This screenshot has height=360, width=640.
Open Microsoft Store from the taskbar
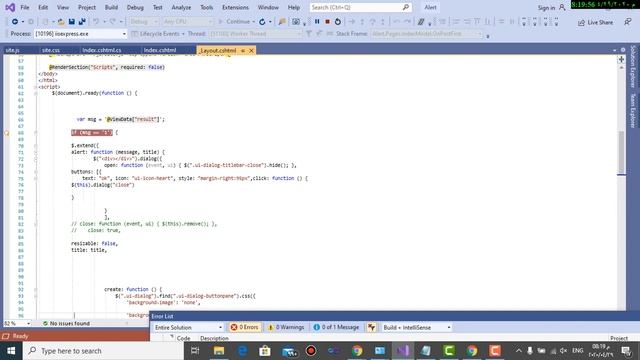point(265,351)
